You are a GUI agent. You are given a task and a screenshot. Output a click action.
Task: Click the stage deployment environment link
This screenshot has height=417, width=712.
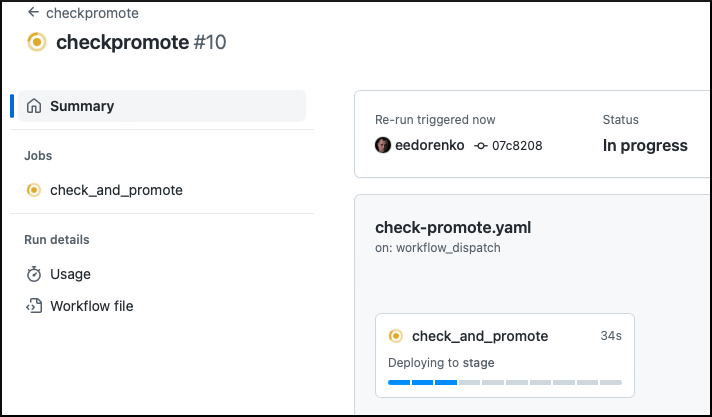478,363
